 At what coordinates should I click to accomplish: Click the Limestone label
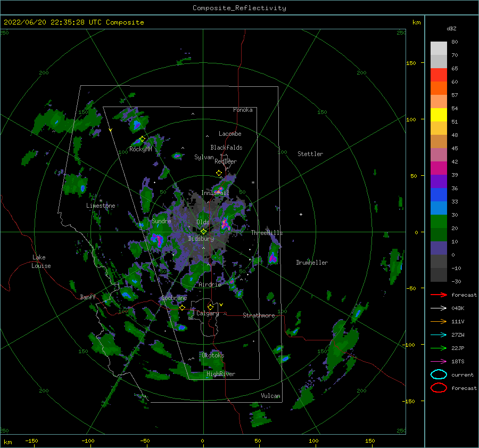point(101,206)
